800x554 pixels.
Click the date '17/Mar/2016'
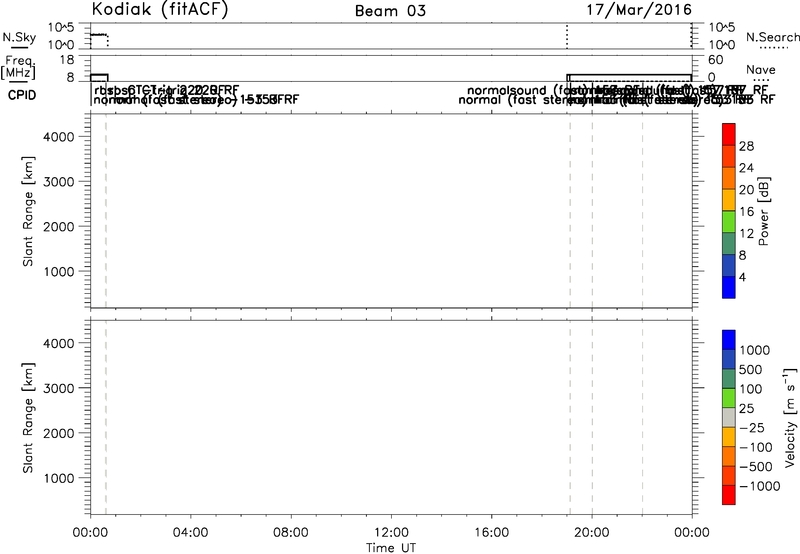pyautogui.click(x=639, y=10)
